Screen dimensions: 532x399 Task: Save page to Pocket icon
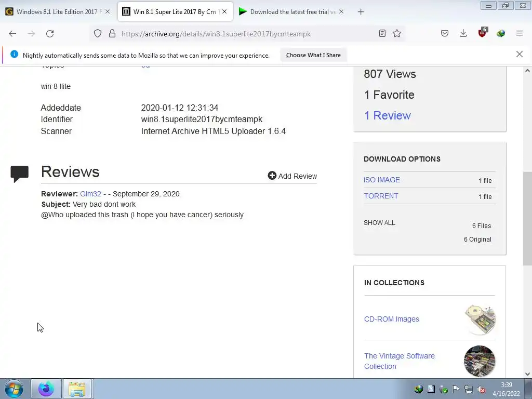pyautogui.click(x=445, y=33)
